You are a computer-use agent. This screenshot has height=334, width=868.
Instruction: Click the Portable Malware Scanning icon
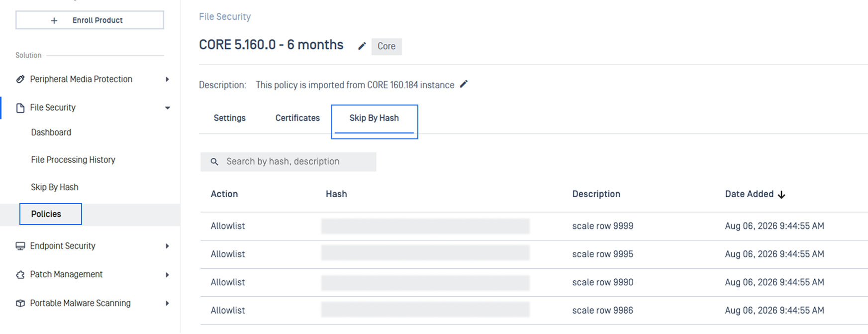coord(20,303)
